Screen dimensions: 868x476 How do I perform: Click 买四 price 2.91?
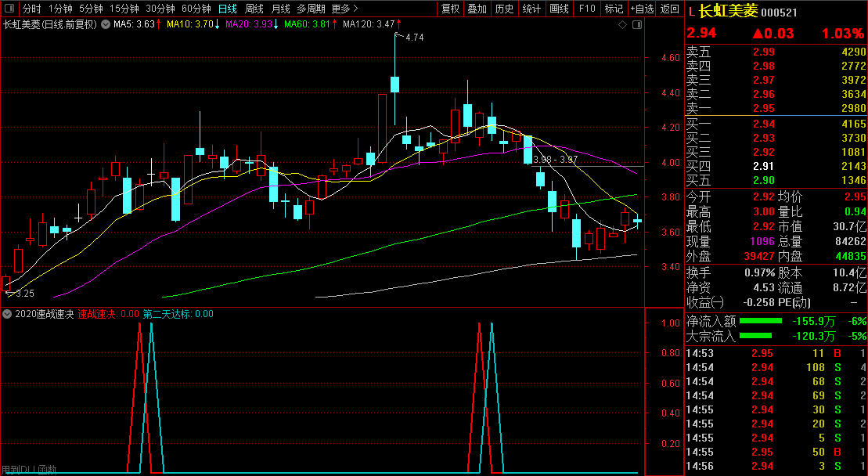763,166
